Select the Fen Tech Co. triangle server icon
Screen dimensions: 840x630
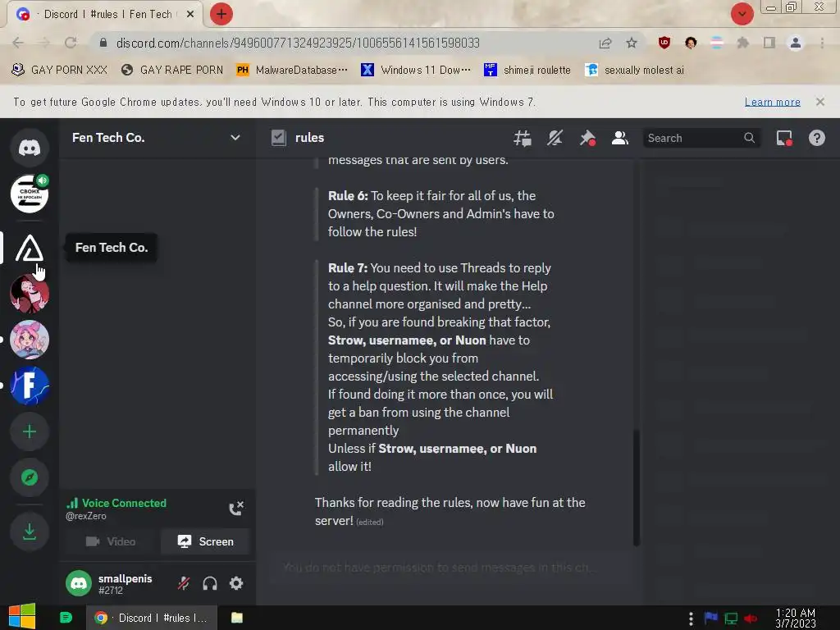[30, 248]
